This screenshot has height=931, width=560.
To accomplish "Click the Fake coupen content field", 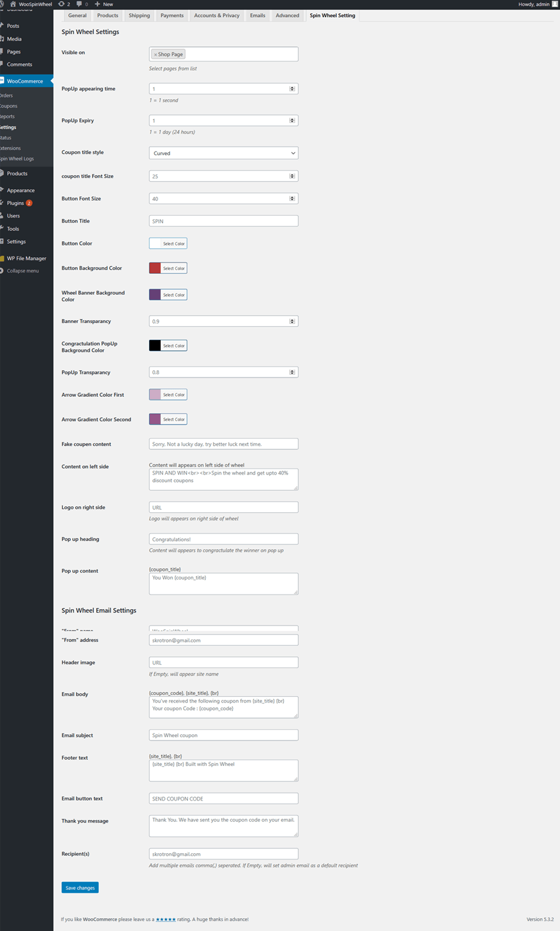I will click(223, 444).
